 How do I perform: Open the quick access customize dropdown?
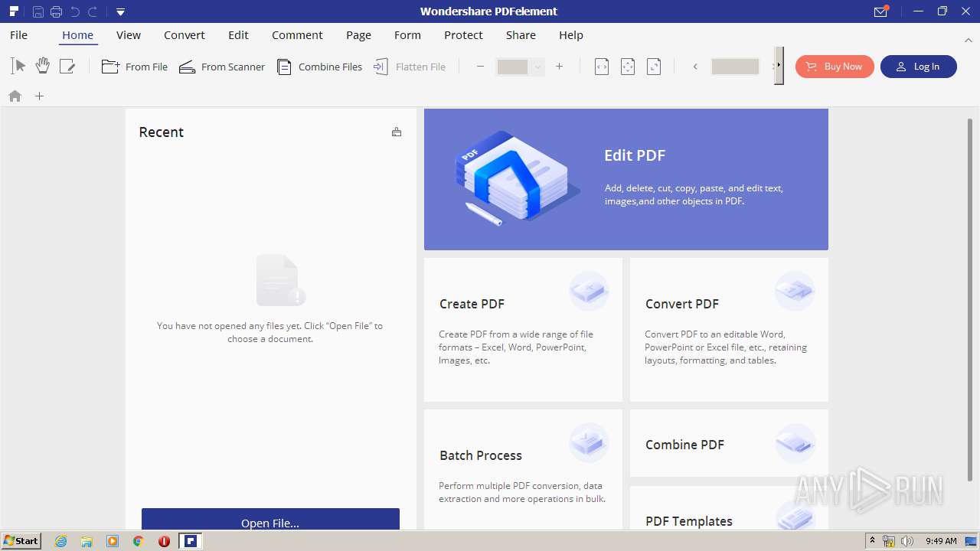[120, 11]
